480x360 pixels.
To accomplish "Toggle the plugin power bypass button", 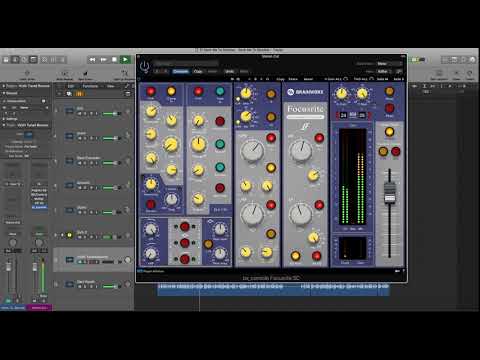I will [144, 67].
